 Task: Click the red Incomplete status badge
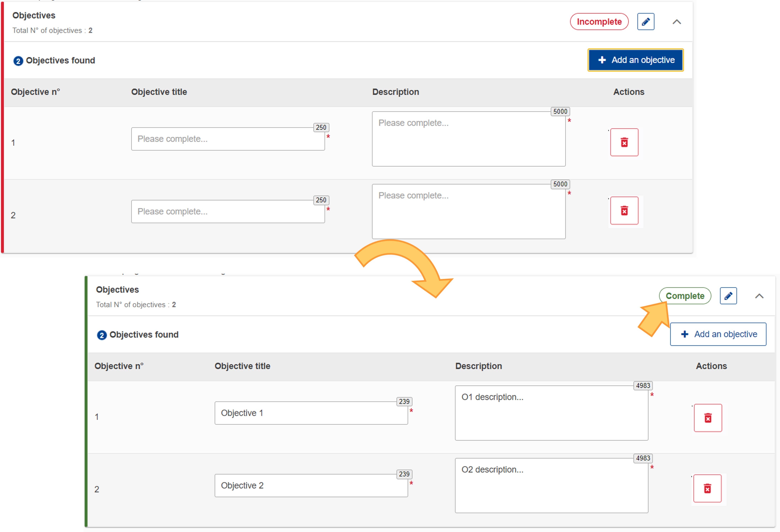tap(599, 22)
